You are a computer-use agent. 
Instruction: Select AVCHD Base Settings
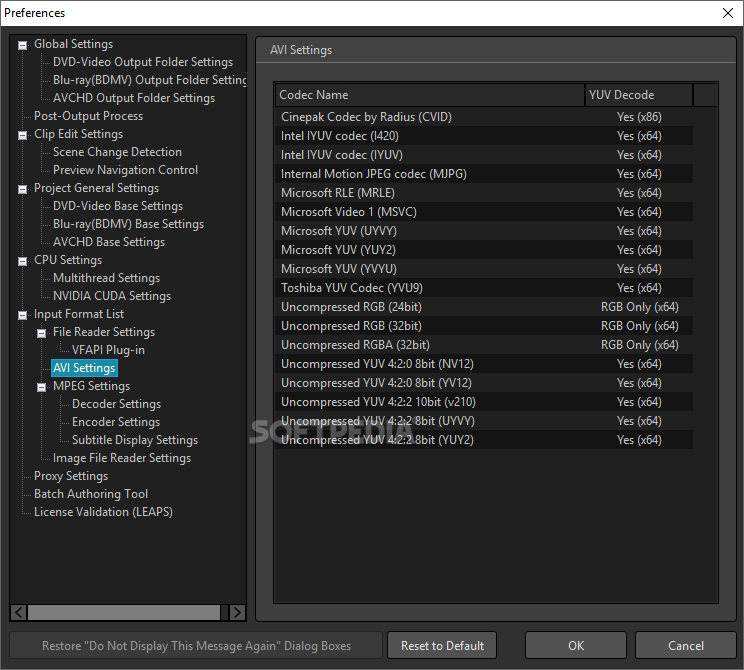pyautogui.click(x=109, y=242)
